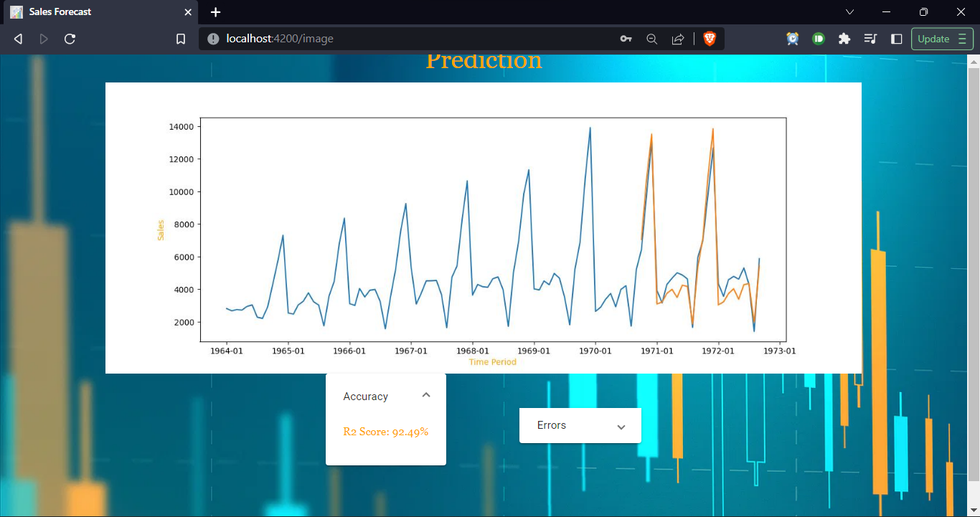Click the Update browser button

(x=942, y=39)
